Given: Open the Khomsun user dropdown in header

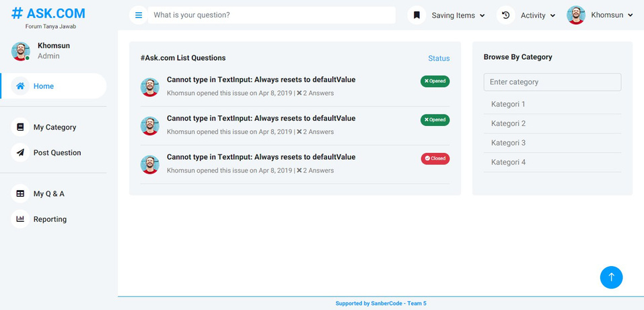Looking at the screenshot, I should tap(600, 15).
